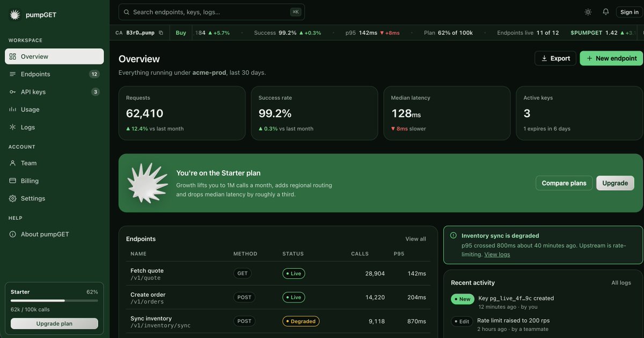Click the Active keys card

click(x=580, y=113)
